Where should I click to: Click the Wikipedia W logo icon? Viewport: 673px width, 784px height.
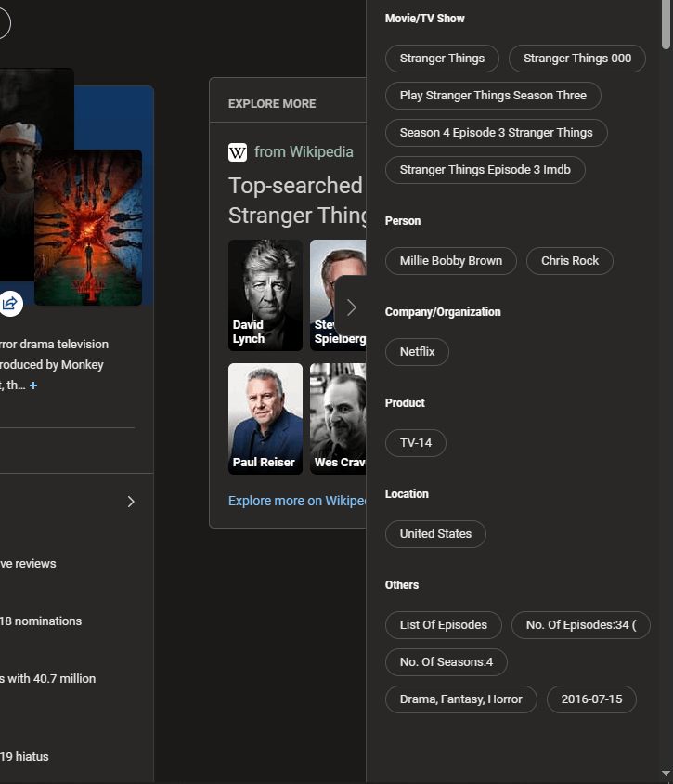[238, 152]
